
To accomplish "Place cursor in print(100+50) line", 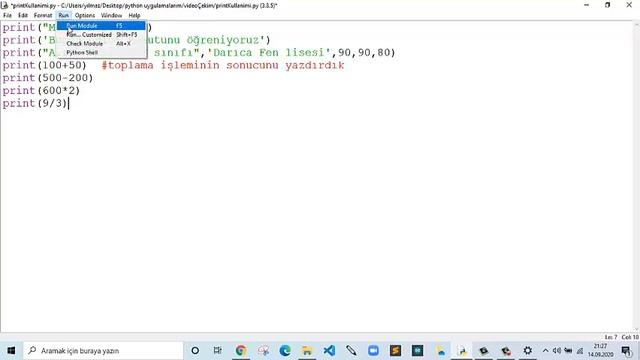I will coord(44,65).
